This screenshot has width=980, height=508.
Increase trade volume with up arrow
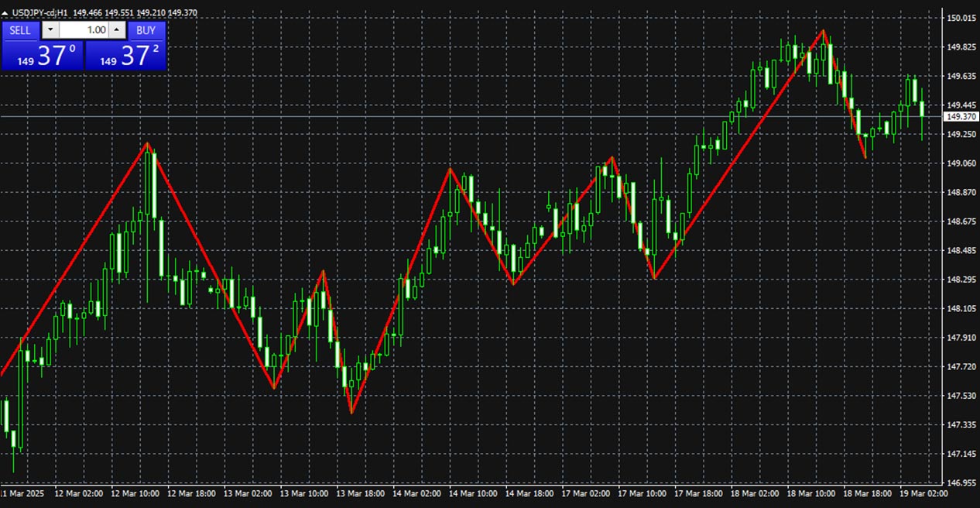click(x=117, y=30)
